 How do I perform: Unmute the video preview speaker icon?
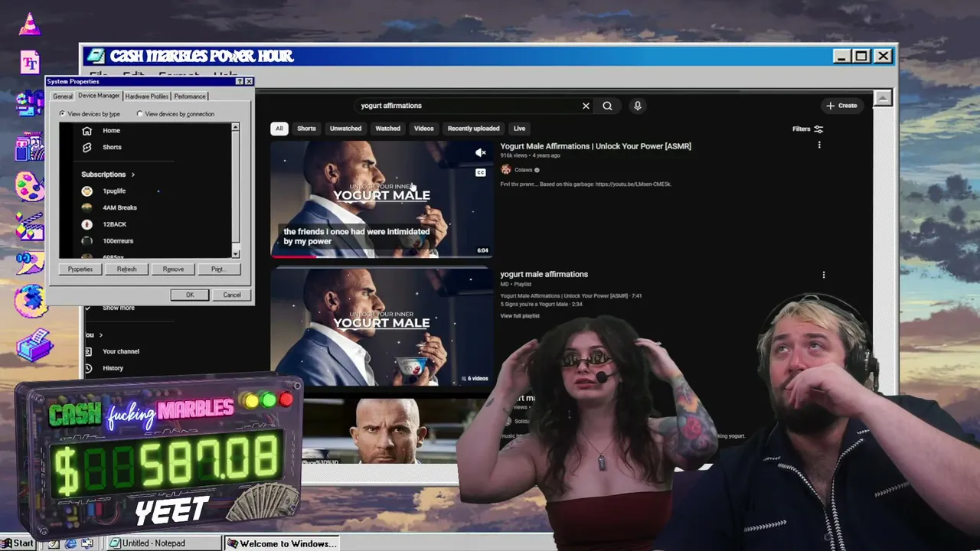[480, 153]
